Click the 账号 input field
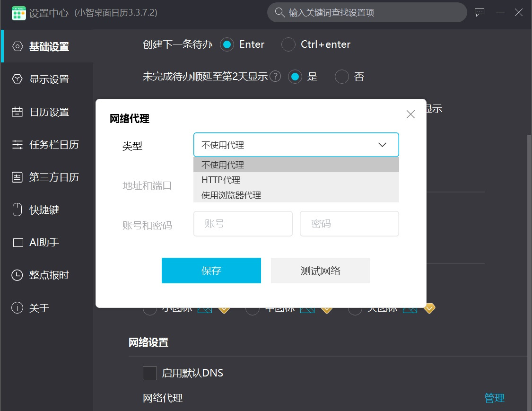Screen dimensions: 532x411 tap(243, 223)
